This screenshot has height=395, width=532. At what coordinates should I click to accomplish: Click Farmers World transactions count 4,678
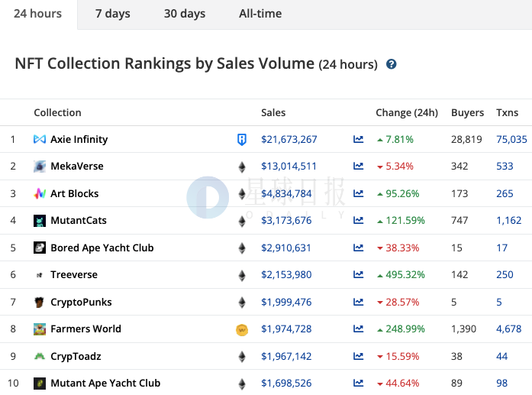[509, 329]
